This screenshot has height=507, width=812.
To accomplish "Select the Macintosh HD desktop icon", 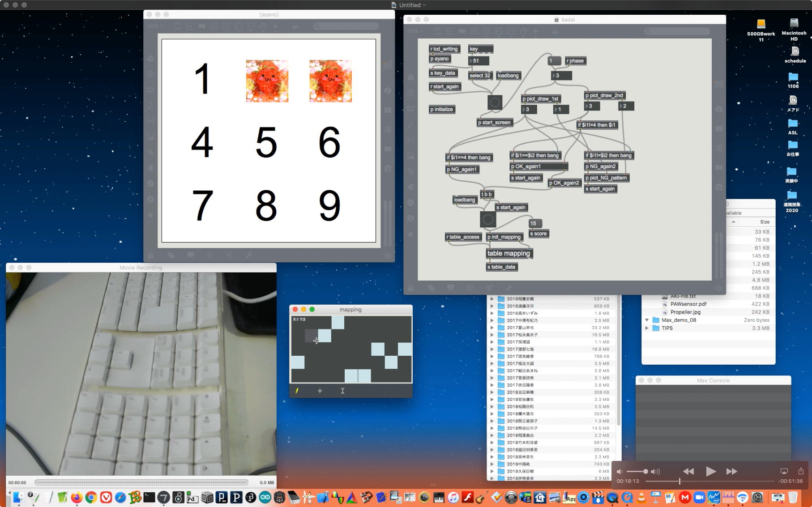I will (x=794, y=30).
